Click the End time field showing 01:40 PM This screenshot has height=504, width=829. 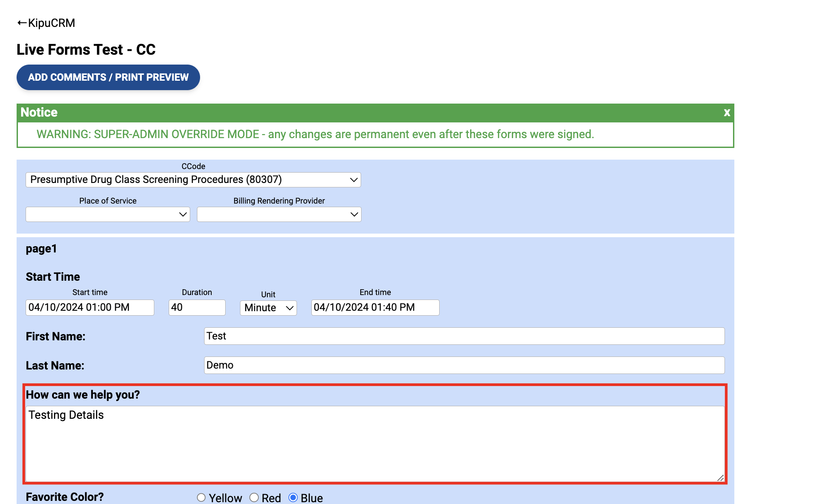pyautogui.click(x=375, y=307)
